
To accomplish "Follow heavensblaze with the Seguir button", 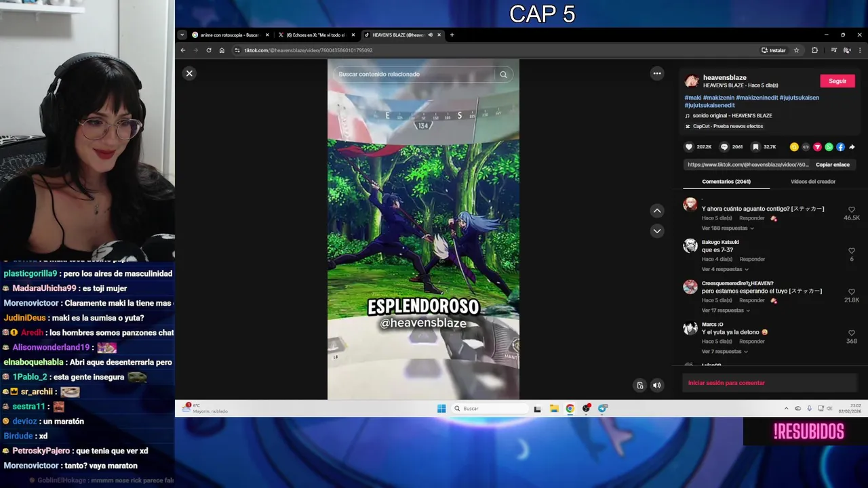I will (x=837, y=81).
